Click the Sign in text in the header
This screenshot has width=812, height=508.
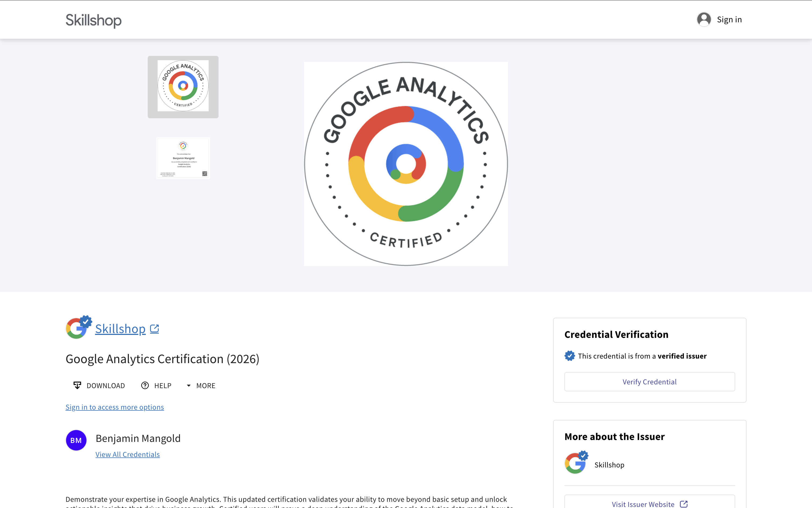729,19
